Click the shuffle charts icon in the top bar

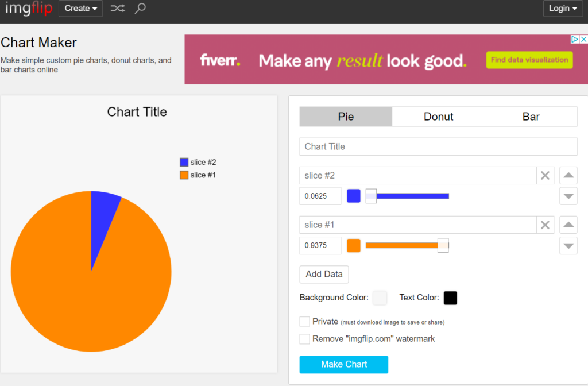pyautogui.click(x=117, y=9)
